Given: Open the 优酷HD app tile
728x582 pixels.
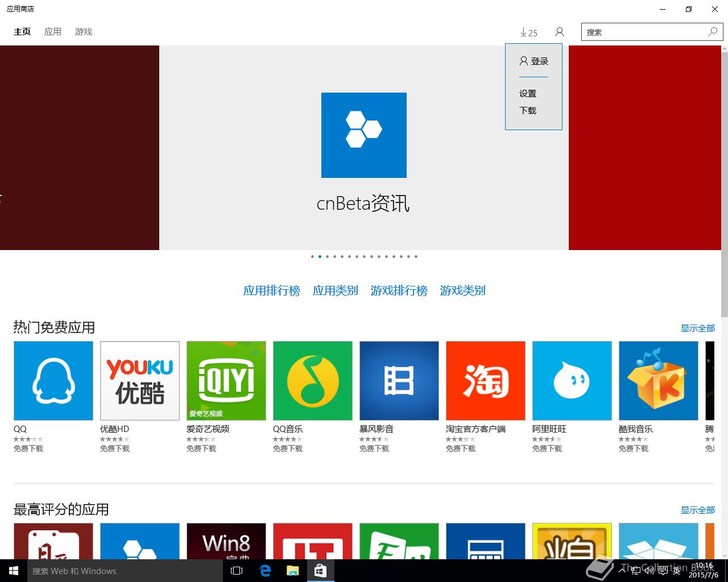Looking at the screenshot, I should tap(140, 381).
